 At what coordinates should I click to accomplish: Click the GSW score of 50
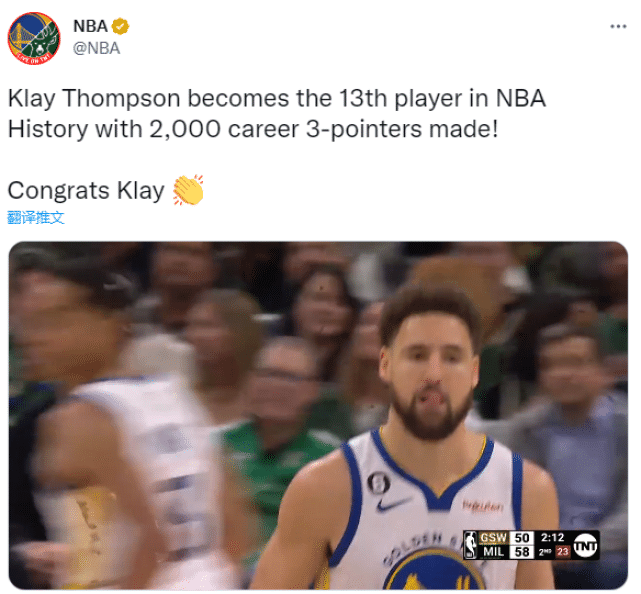point(522,538)
